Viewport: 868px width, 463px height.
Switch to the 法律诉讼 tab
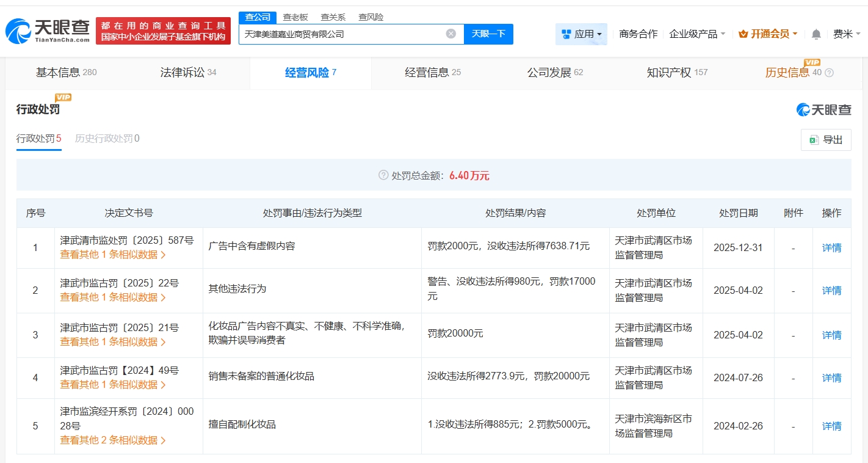(188, 73)
